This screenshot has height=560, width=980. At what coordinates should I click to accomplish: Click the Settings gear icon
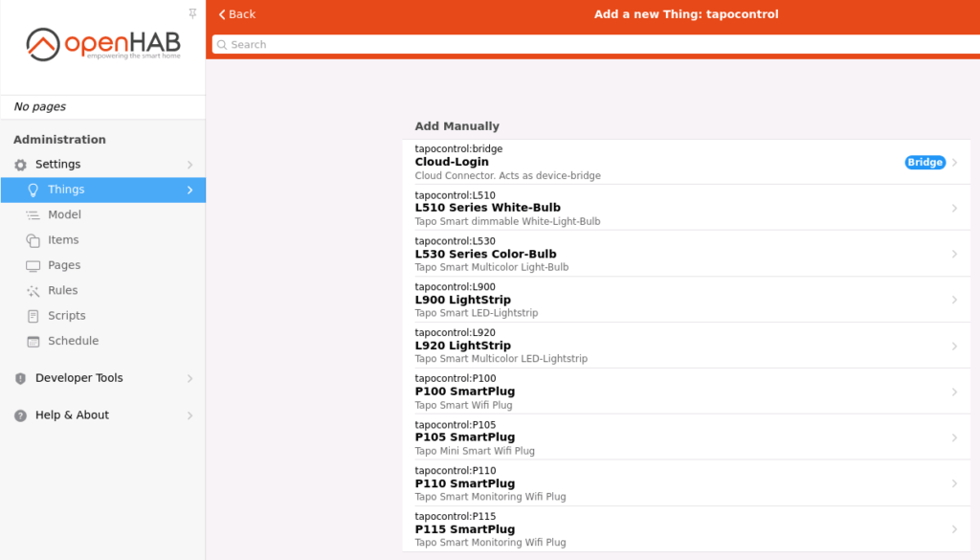21,165
